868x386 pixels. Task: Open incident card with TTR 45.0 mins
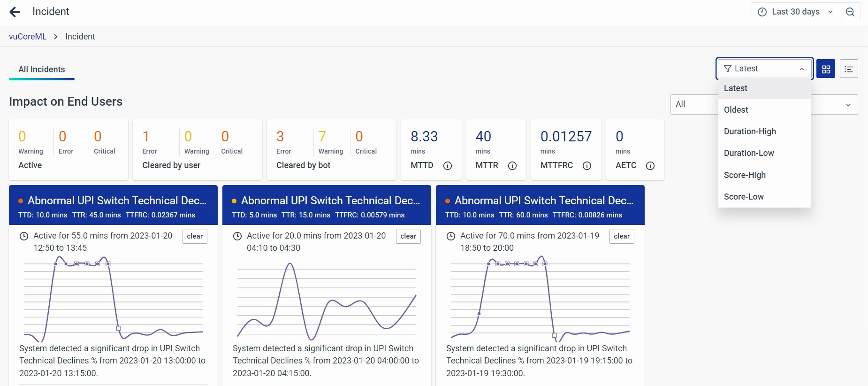[113, 205]
